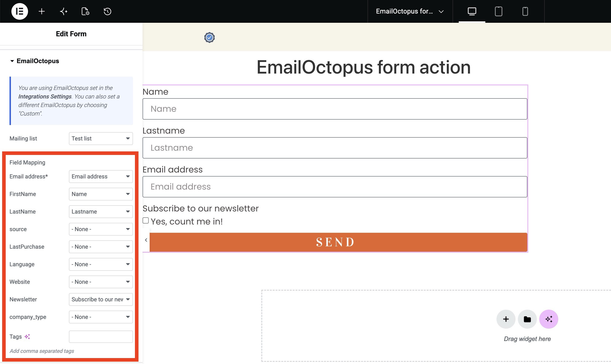Collapse the EmailOctopus section
611x364 pixels.
(34, 61)
